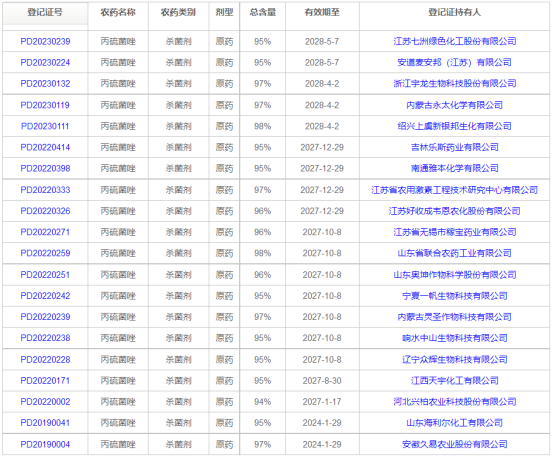Click holder 江苏省无锡市稼宝药业有限公司
554x458 pixels.
[455, 232]
